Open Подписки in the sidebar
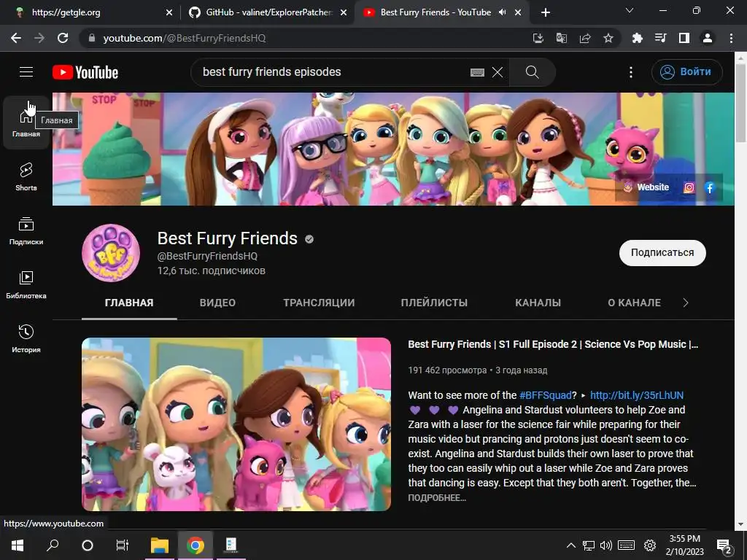The height and width of the screenshot is (560, 747). pyautogui.click(x=26, y=231)
